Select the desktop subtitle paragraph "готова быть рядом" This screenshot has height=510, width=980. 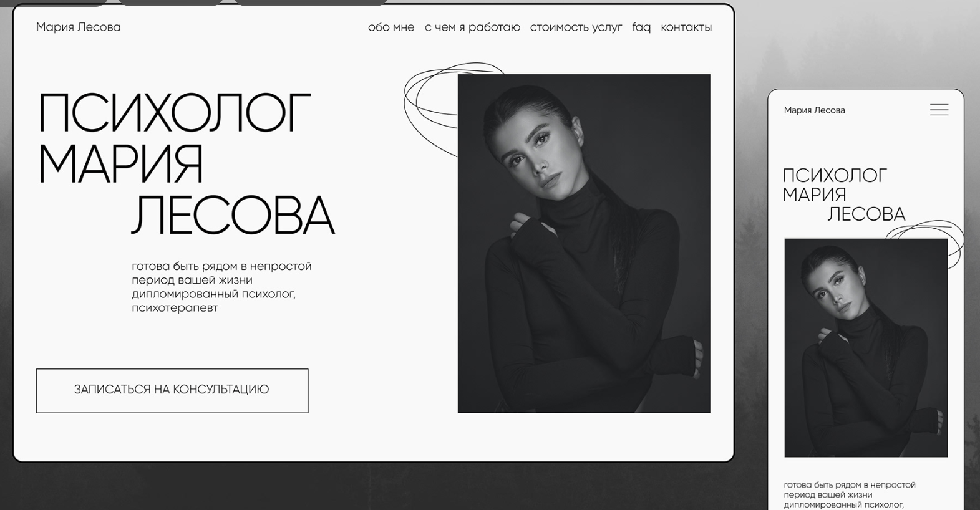click(221, 286)
